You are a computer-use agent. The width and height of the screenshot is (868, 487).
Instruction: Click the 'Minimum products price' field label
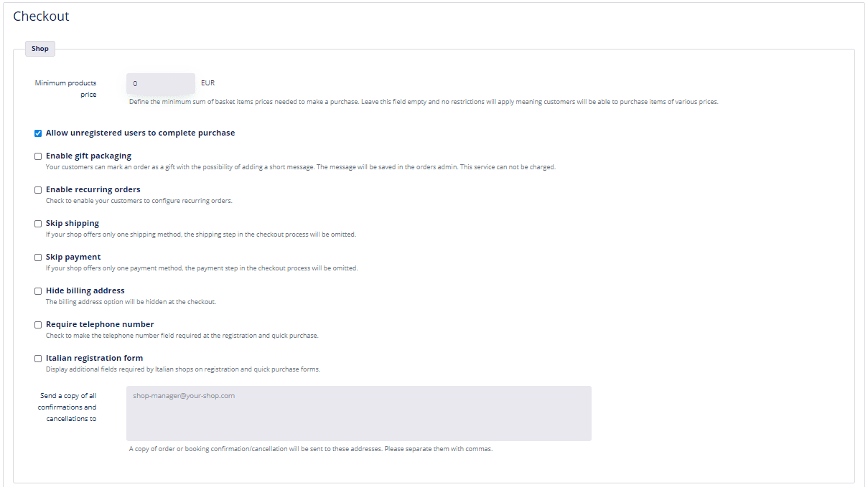(65, 89)
